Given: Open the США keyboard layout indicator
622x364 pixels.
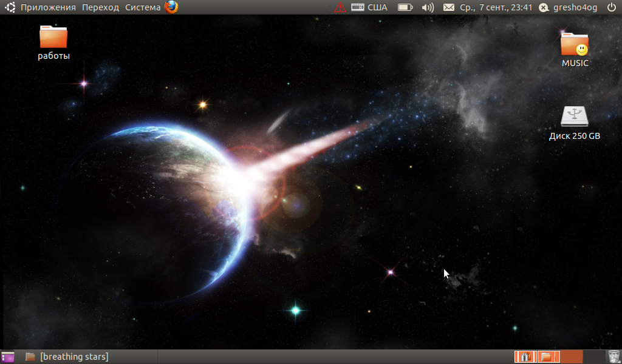Looking at the screenshot, I should pyautogui.click(x=369, y=7).
